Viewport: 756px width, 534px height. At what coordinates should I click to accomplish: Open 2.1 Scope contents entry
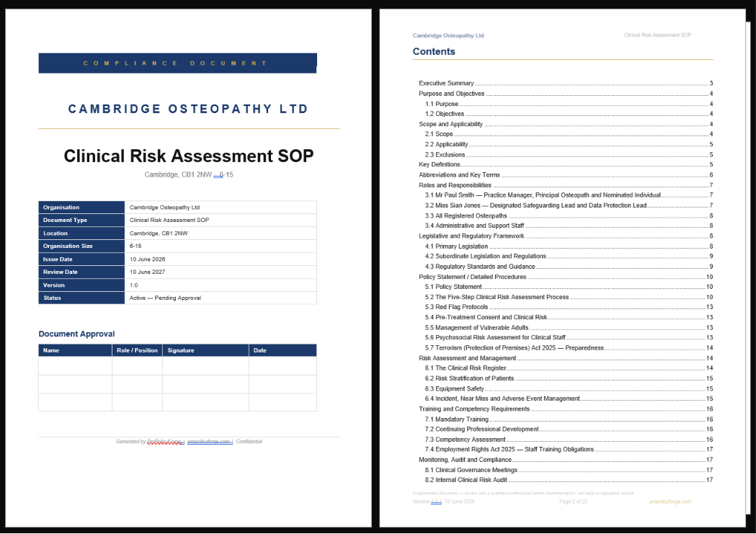pyautogui.click(x=569, y=134)
